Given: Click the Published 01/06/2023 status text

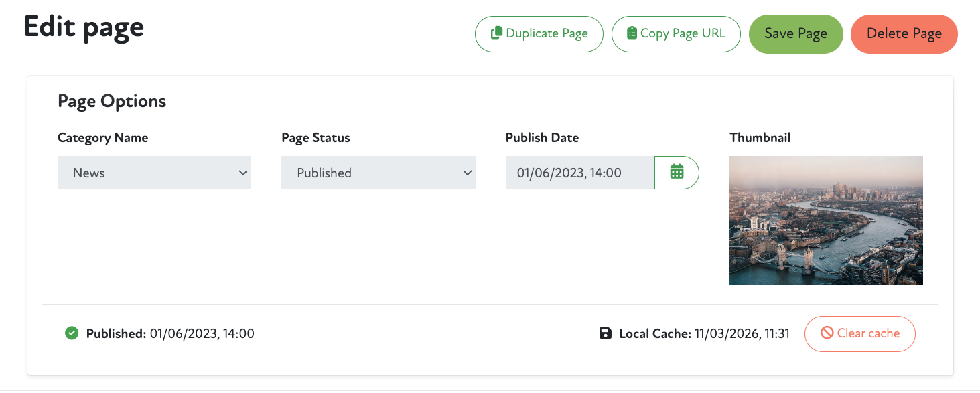Looking at the screenshot, I should pyautogui.click(x=170, y=333).
